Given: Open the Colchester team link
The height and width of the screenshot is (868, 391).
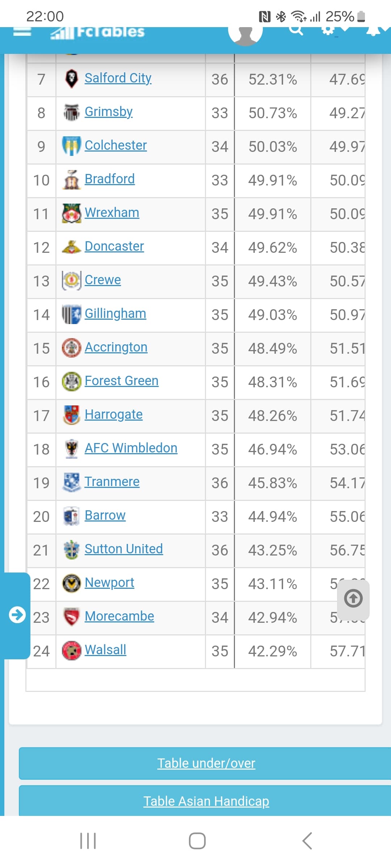Looking at the screenshot, I should (x=116, y=145).
